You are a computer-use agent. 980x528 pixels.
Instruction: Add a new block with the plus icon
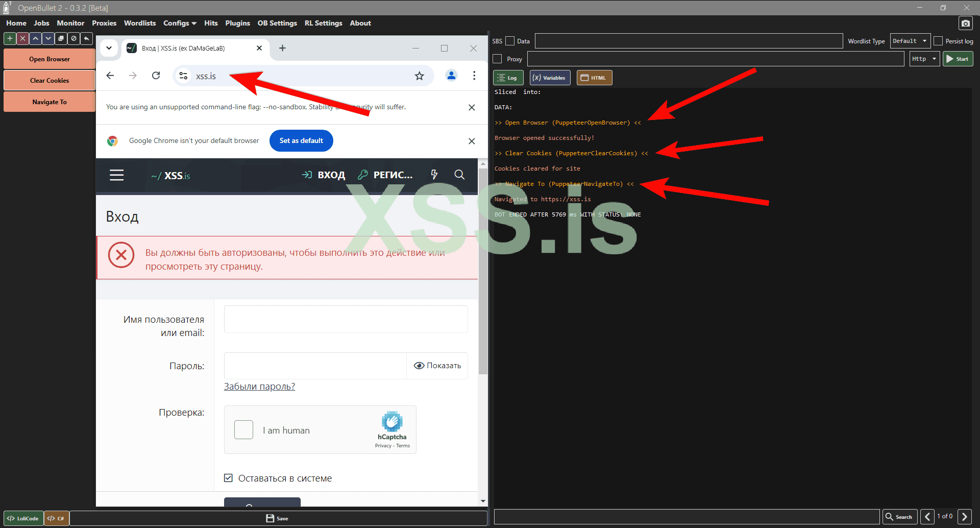tap(10, 38)
